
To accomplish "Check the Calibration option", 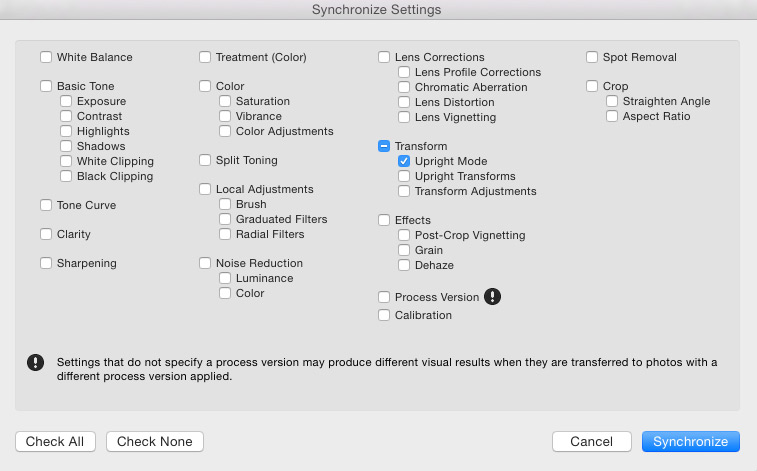I will [x=384, y=315].
